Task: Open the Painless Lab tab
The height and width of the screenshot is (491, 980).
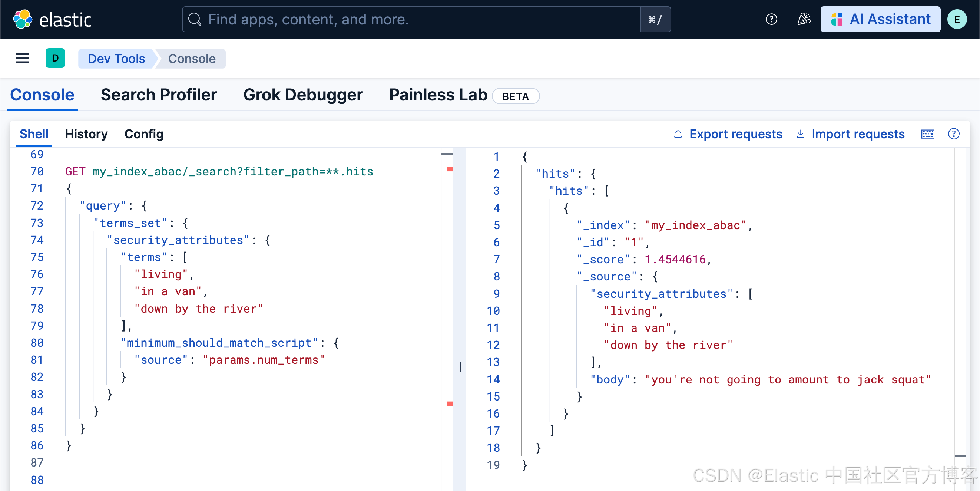Action: click(438, 95)
